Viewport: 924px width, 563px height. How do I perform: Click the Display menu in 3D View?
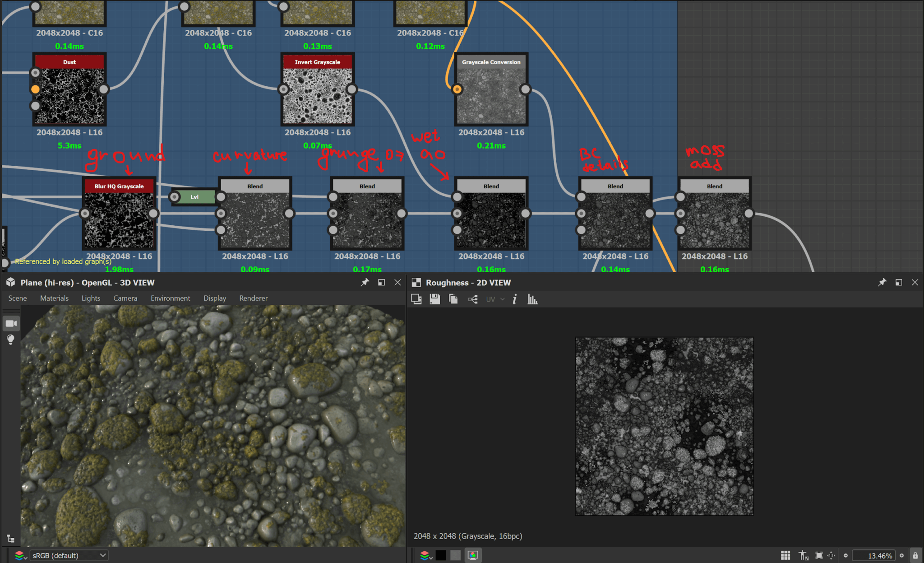tap(214, 299)
